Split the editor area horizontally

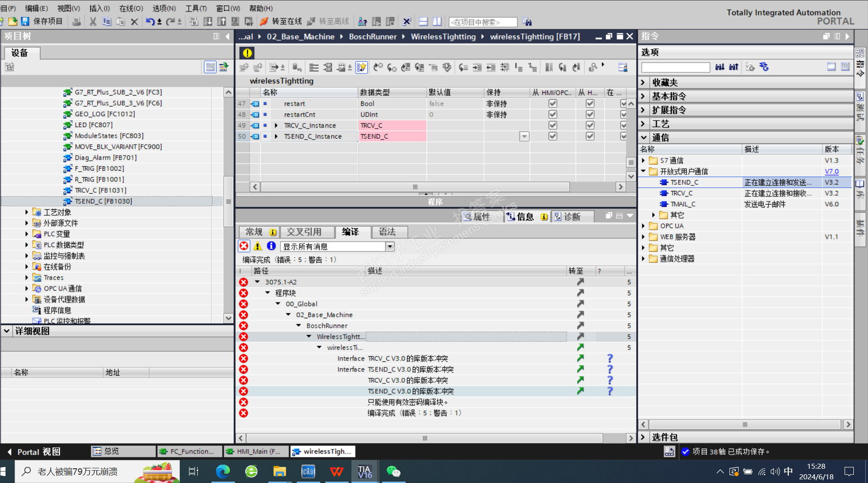[423, 22]
